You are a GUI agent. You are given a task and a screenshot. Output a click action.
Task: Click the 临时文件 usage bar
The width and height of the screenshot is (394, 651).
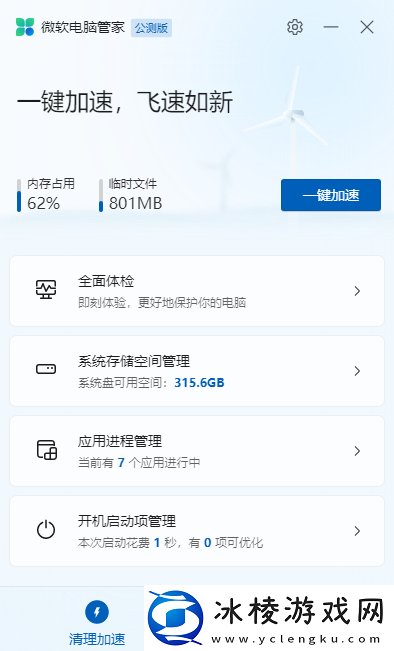click(101, 195)
